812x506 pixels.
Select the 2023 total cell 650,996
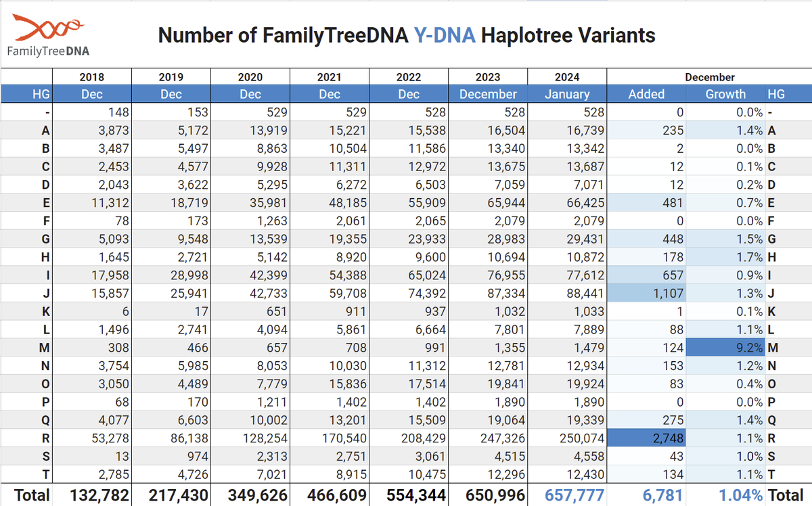(488, 495)
